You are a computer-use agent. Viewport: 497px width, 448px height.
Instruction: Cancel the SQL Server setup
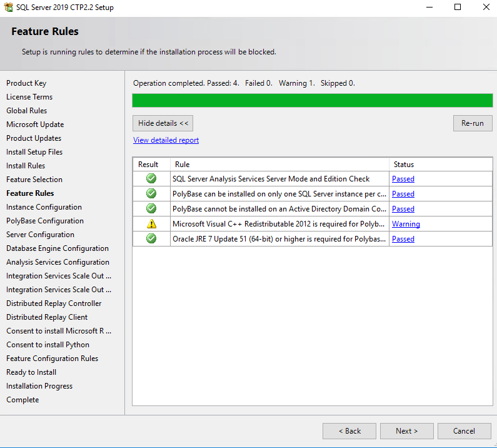pos(464,431)
